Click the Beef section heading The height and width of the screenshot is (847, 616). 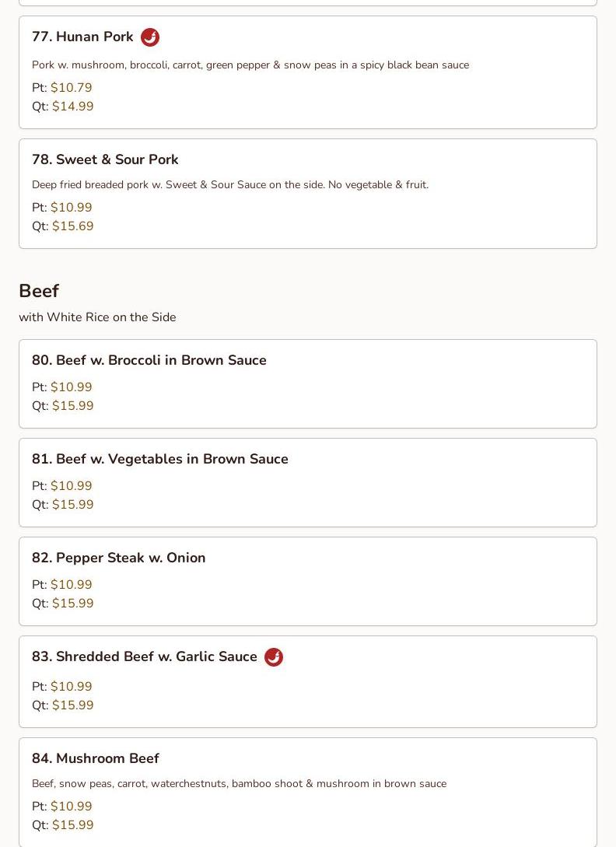39,291
